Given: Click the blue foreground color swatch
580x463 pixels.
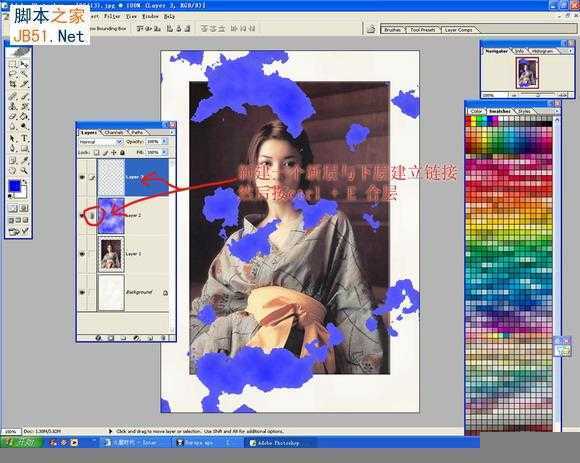Looking at the screenshot, I should tap(14, 186).
